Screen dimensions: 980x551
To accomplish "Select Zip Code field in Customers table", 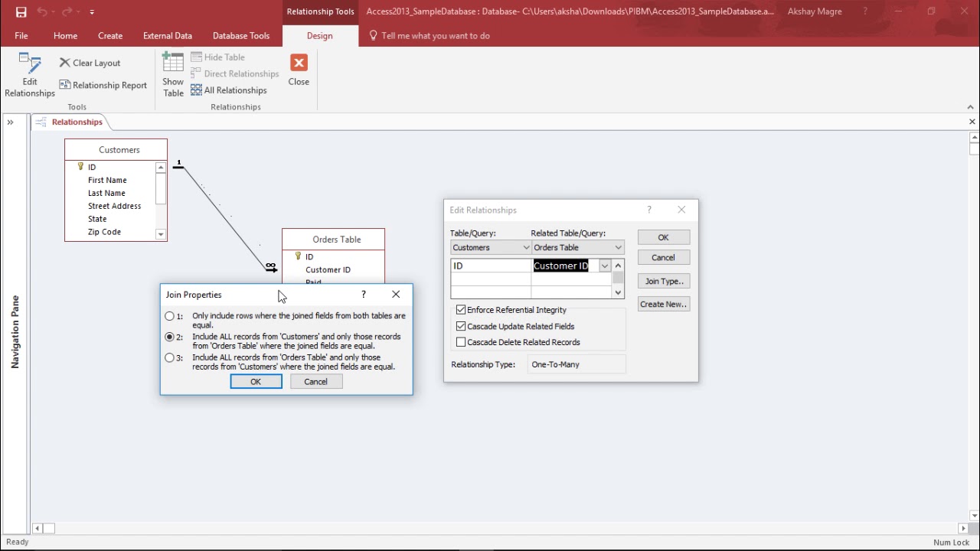I will (104, 232).
